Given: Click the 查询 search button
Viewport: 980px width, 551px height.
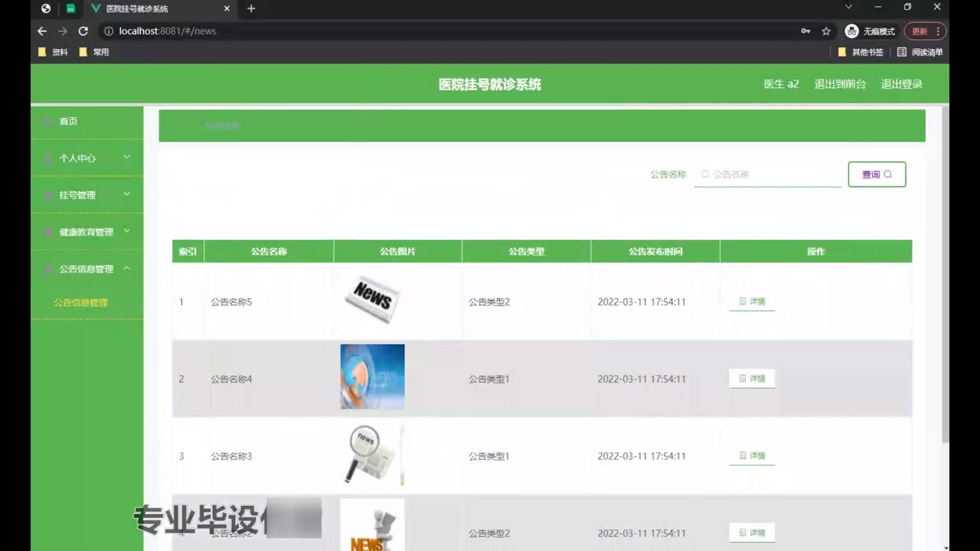Looking at the screenshot, I should [x=876, y=174].
